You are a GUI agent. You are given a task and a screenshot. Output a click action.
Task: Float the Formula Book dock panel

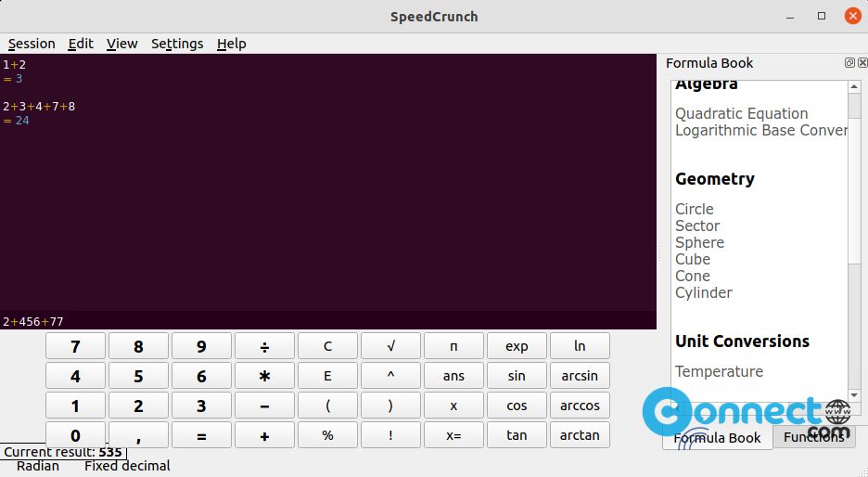click(x=849, y=62)
